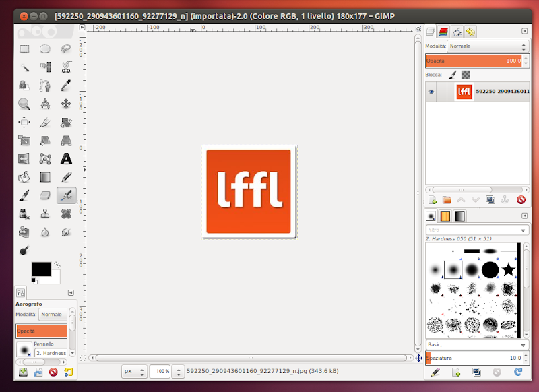Select the Scissors Select tool

[x=66, y=67]
